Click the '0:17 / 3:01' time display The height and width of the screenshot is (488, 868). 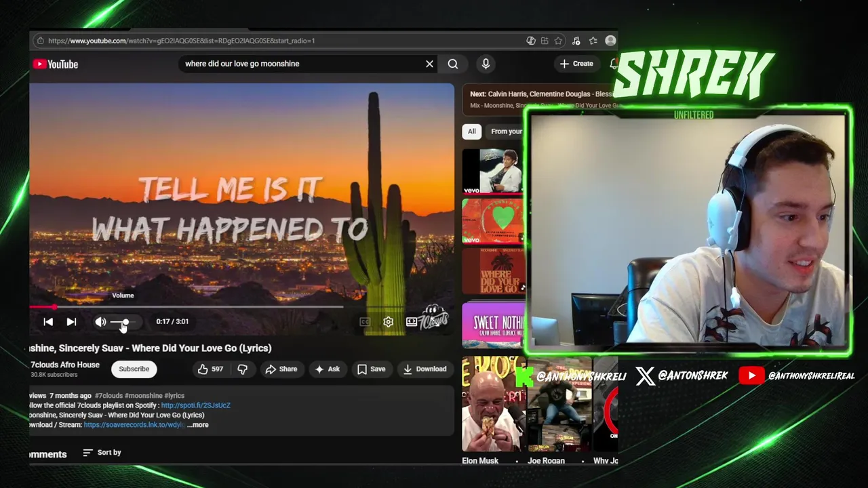pyautogui.click(x=172, y=322)
